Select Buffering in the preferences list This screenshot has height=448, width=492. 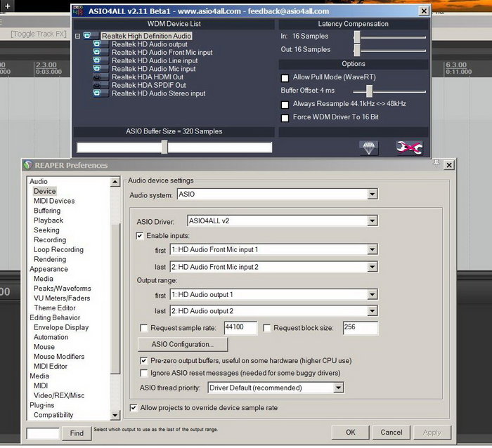pyautogui.click(x=47, y=211)
